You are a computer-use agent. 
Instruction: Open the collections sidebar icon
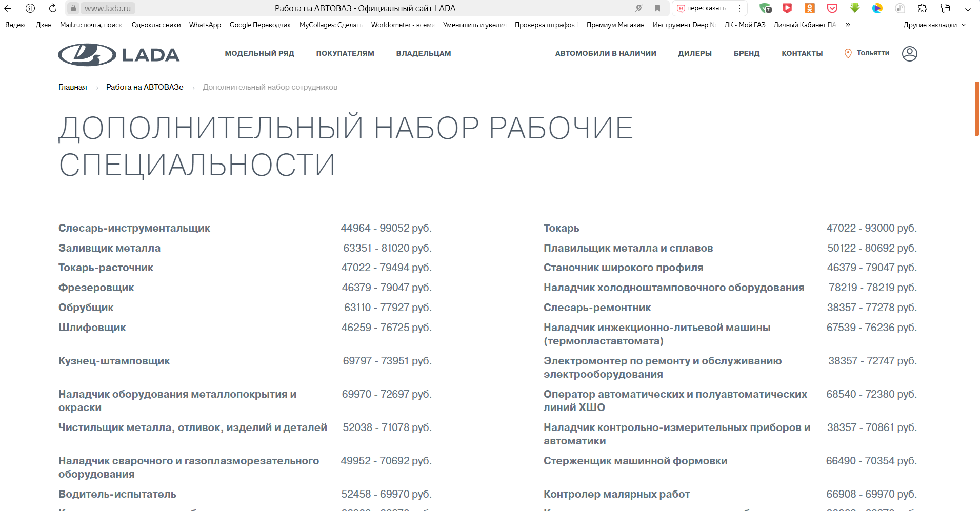click(x=945, y=8)
